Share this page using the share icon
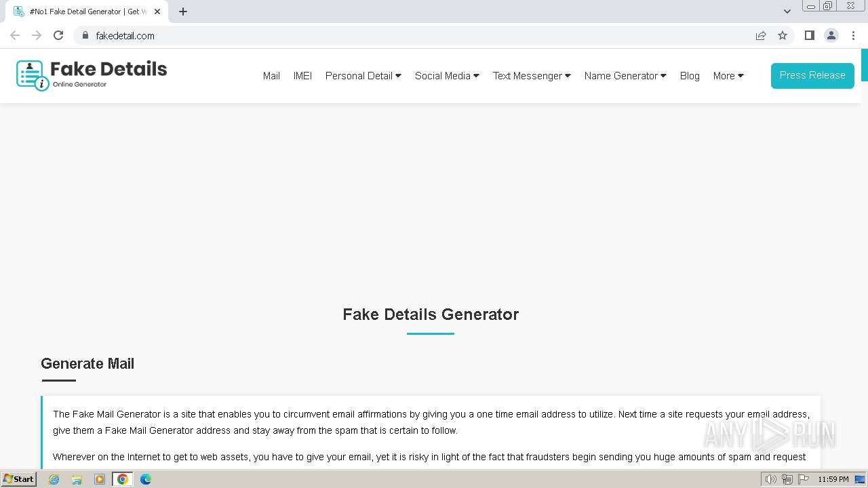This screenshot has width=868, height=488. click(761, 35)
